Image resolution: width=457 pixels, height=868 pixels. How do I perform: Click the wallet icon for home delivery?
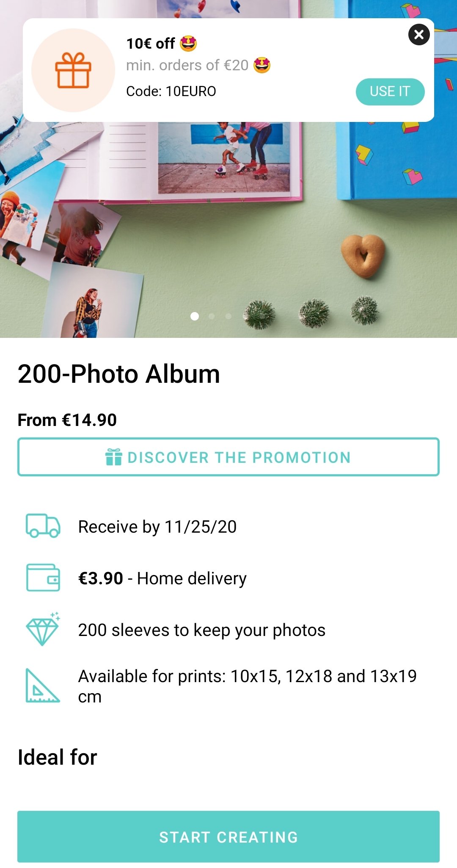click(x=43, y=578)
